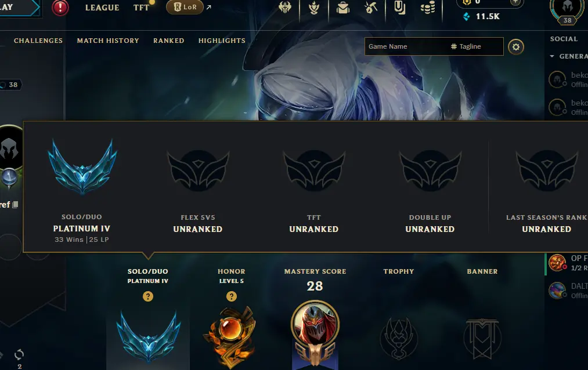Select the empty Trophy slot
Screen dimensions: 588x370
click(399, 338)
